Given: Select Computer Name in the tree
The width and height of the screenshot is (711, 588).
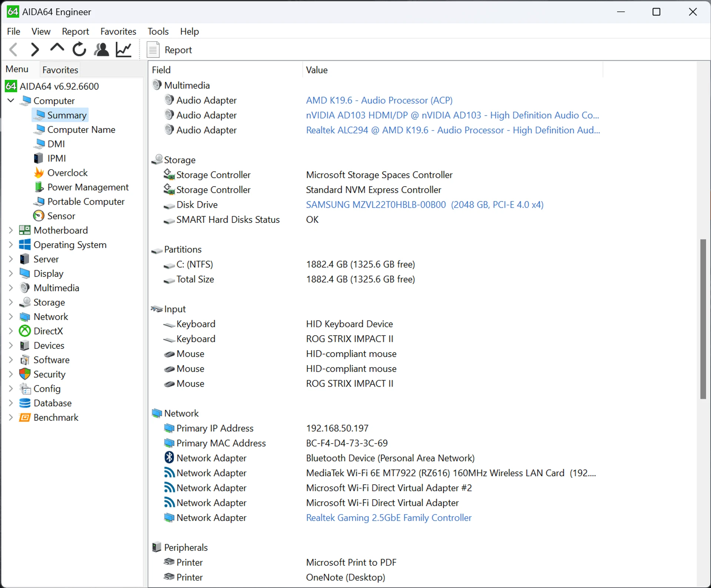Looking at the screenshot, I should [x=81, y=130].
